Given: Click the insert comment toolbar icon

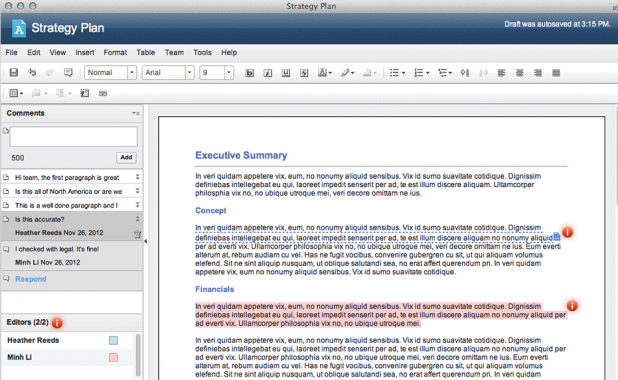Looking at the screenshot, I should (68, 73).
